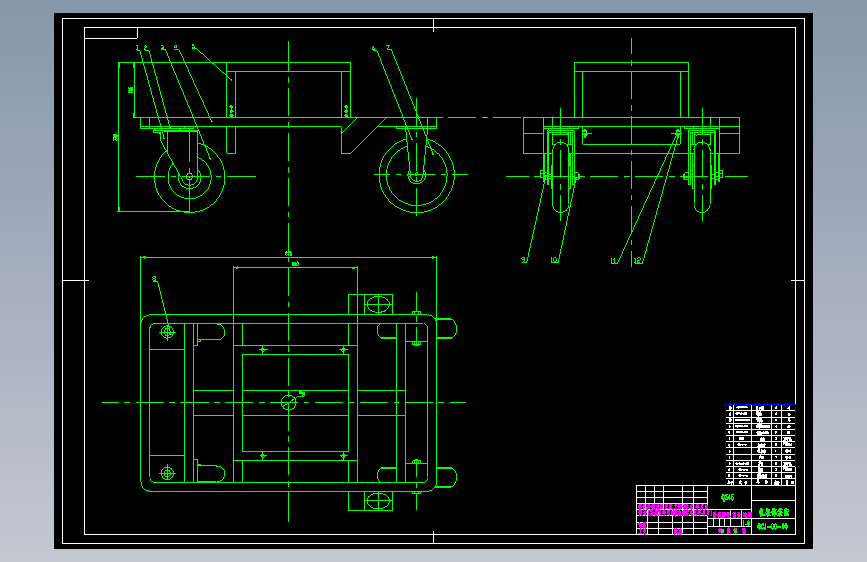Select part balloon number 1 in side view
This screenshot has height=562, width=867.
point(138,48)
